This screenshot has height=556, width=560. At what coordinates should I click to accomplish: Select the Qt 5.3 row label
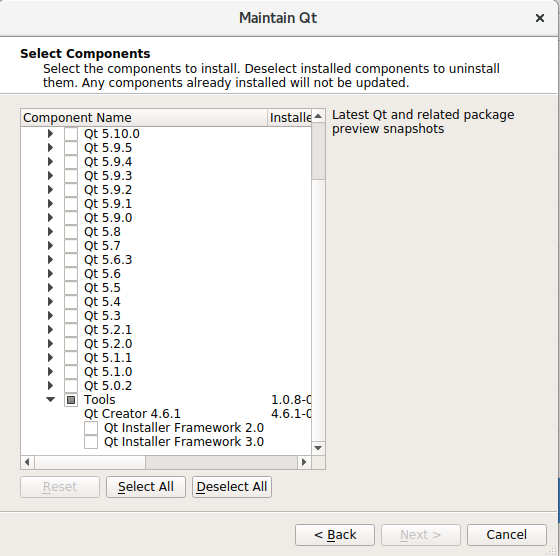click(x=102, y=316)
